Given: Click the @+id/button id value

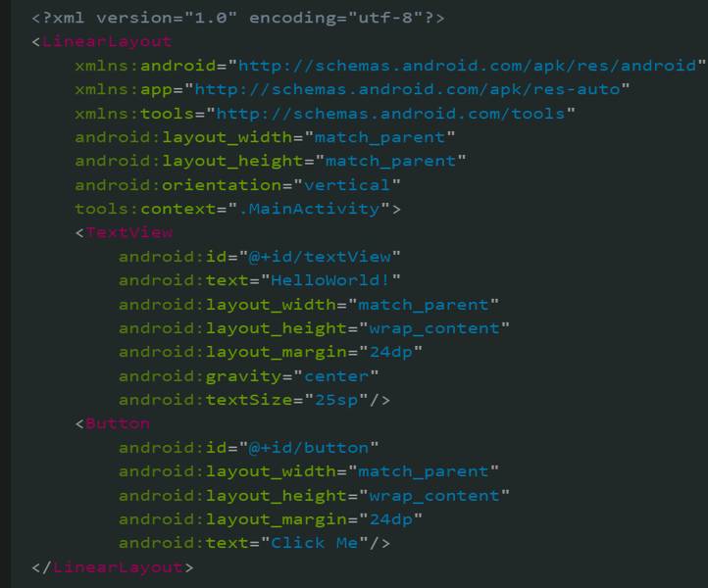Looking at the screenshot, I should click(x=308, y=448).
